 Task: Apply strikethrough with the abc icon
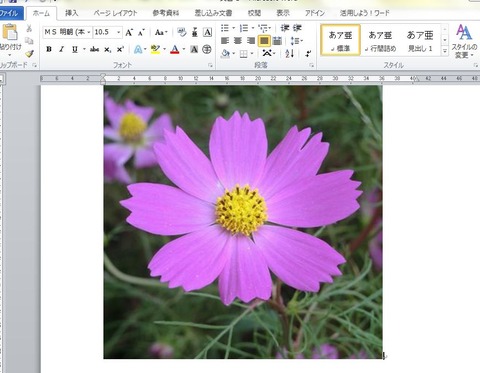pos(94,49)
